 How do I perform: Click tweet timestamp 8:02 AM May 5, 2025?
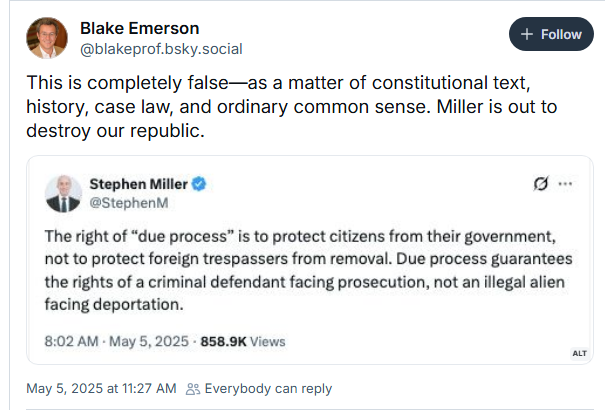click(117, 341)
